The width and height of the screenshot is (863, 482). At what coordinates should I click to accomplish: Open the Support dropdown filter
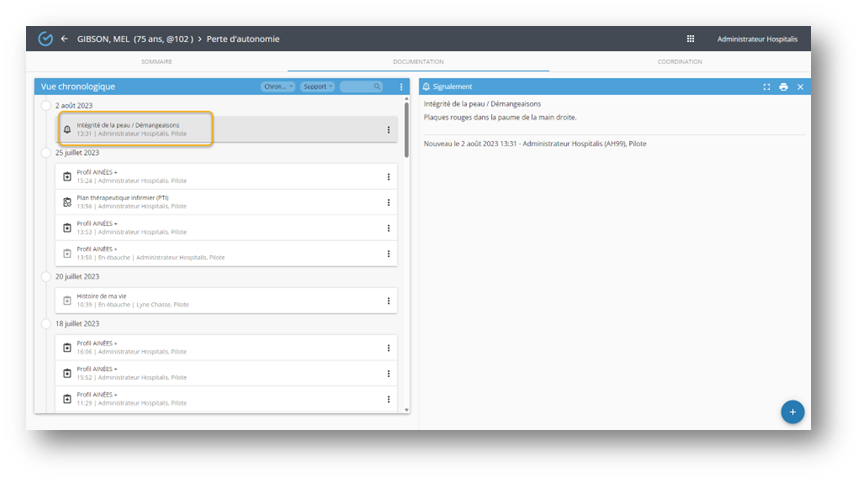tap(317, 87)
